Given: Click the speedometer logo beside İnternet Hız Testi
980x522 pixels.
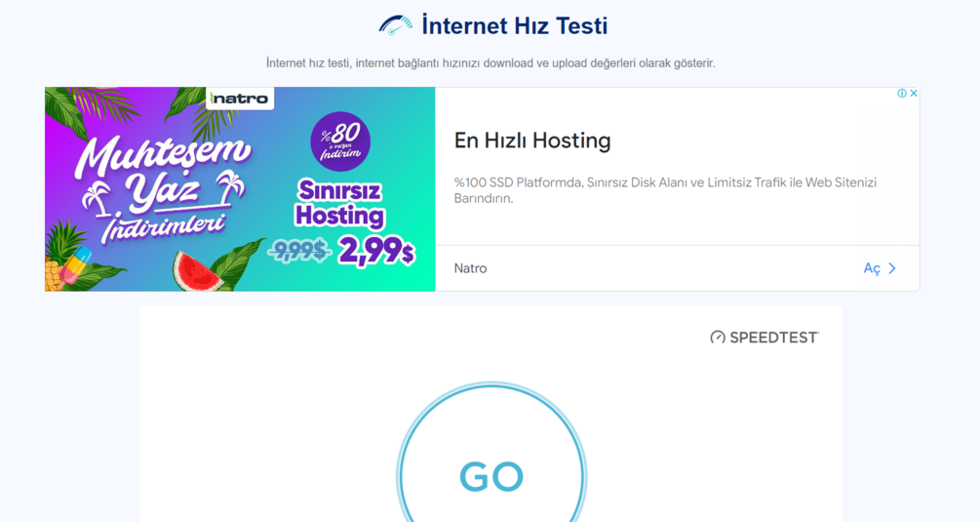Looking at the screenshot, I should [x=396, y=25].
